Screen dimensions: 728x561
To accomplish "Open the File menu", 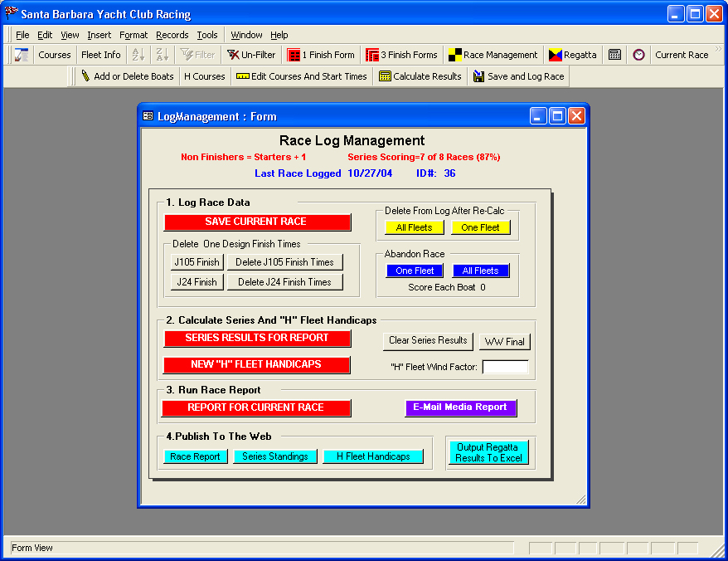I will coord(22,35).
